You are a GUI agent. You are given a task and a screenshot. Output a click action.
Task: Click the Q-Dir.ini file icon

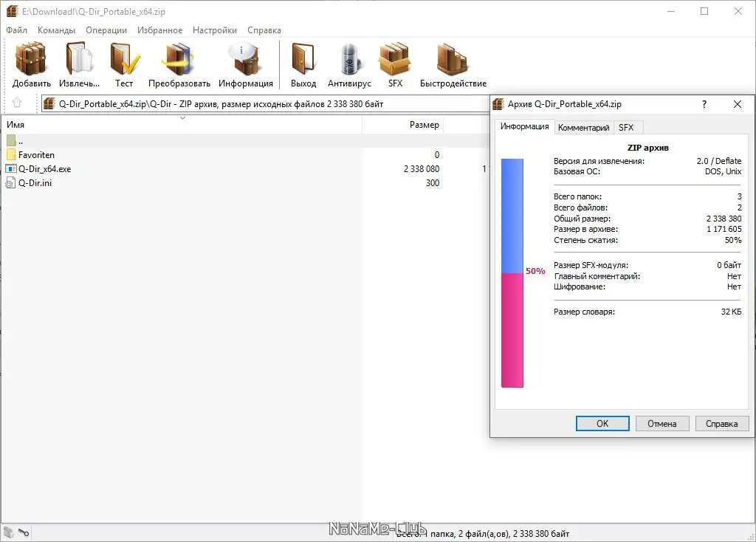click(x=10, y=182)
